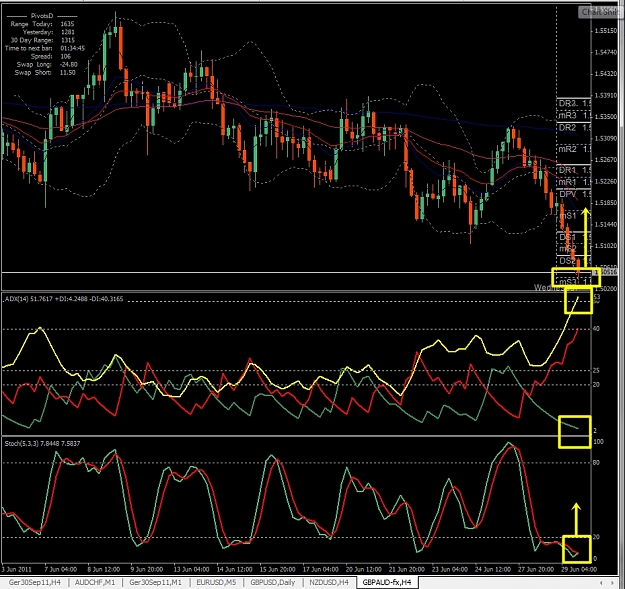Open the AUDCHF,M1 chart tab
Viewport: 625px width, 589px height.
pos(95,582)
